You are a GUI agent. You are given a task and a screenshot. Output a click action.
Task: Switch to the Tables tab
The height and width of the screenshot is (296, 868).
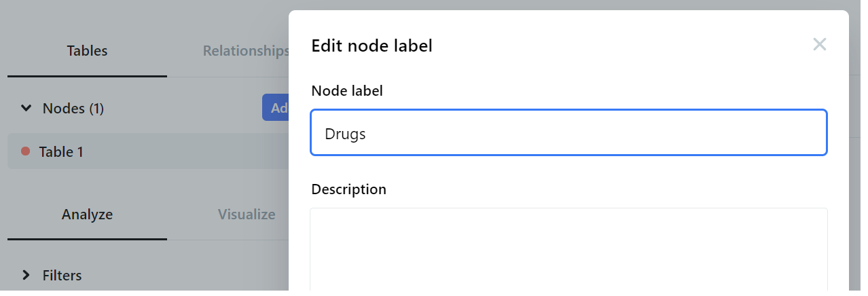pos(87,51)
